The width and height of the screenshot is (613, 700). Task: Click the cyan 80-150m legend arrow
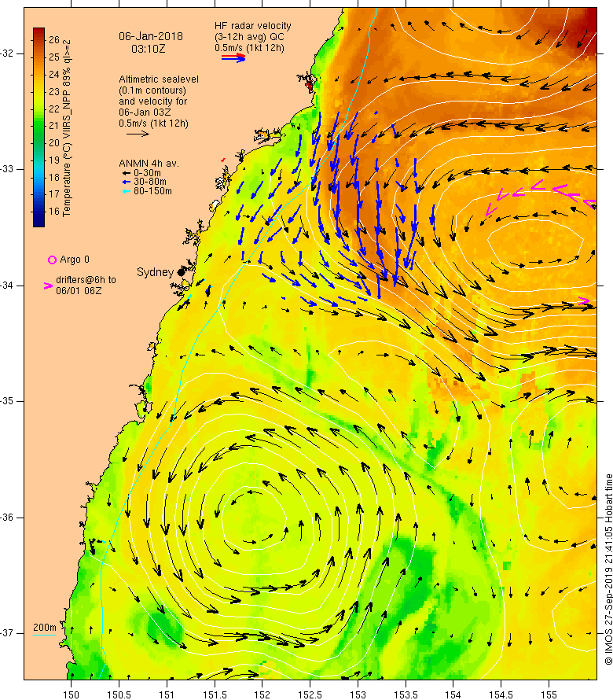pyautogui.click(x=126, y=191)
